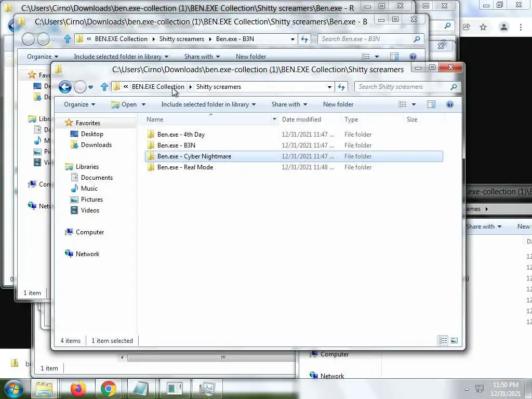The height and width of the screenshot is (399, 532).
Task: Open Downloads in front navigation pane
Action: 96,145
